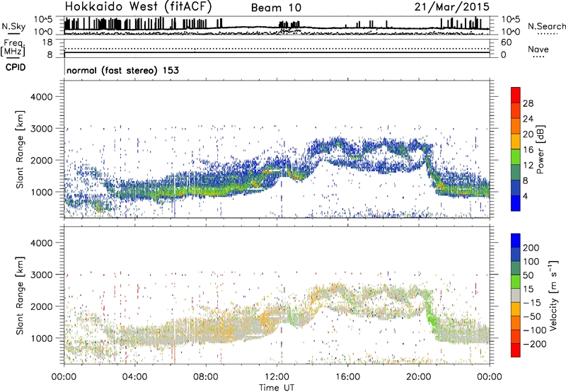
Task: Click the light green 12-16 dB power swatch
Action: coord(516,156)
